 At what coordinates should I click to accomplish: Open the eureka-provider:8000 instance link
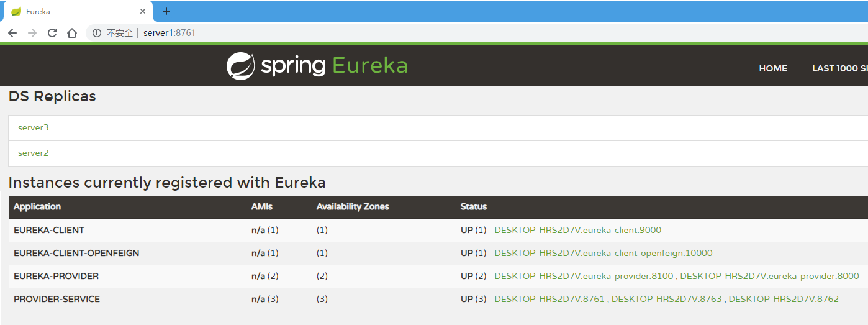[769, 276]
